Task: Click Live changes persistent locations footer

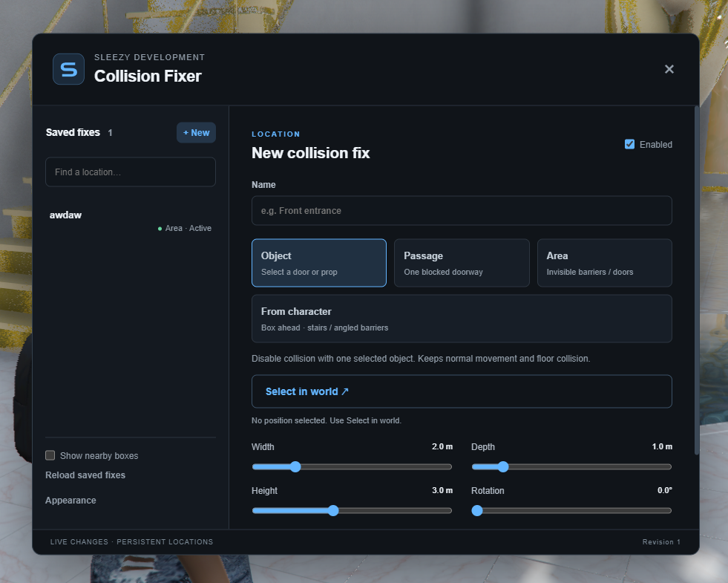Action: tap(131, 542)
